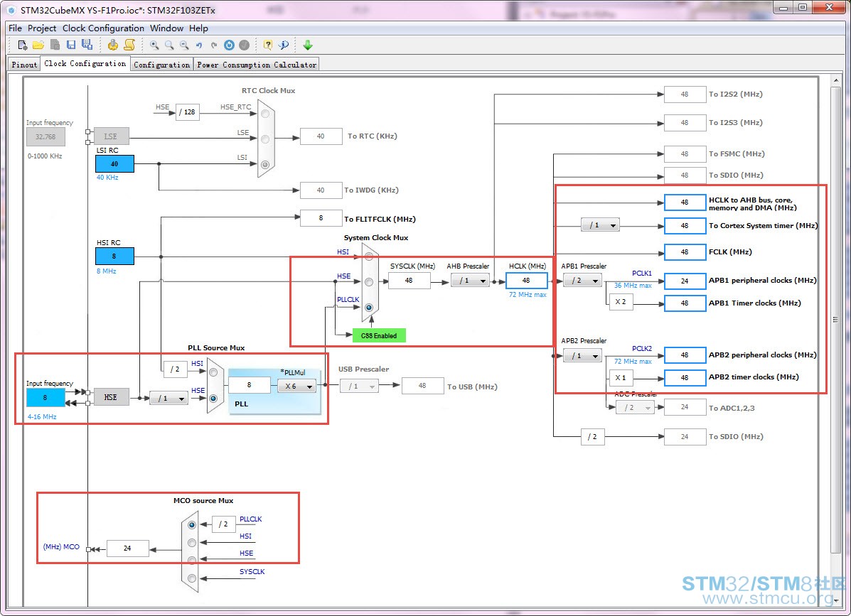Select LSE in RTC Clock Mux

pyautogui.click(x=265, y=139)
